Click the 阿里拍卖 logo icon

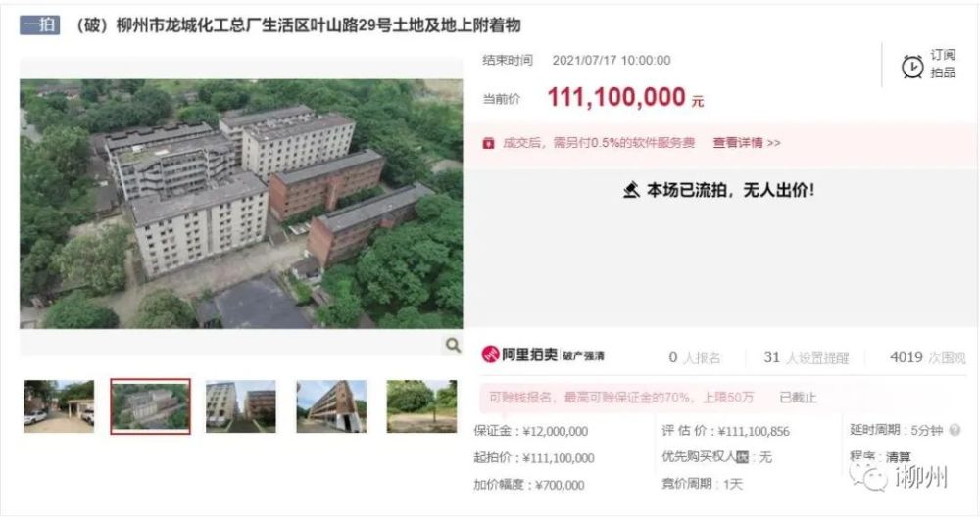tap(490, 355)
